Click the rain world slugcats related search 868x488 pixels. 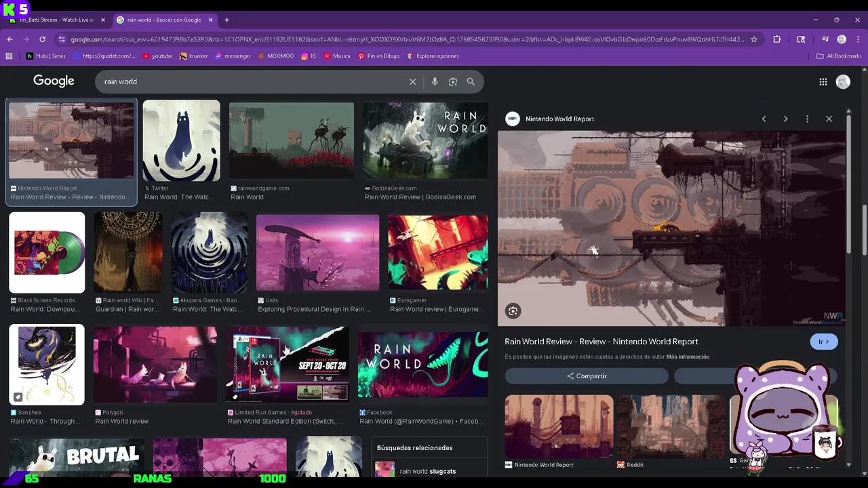(x=429, y=471)
